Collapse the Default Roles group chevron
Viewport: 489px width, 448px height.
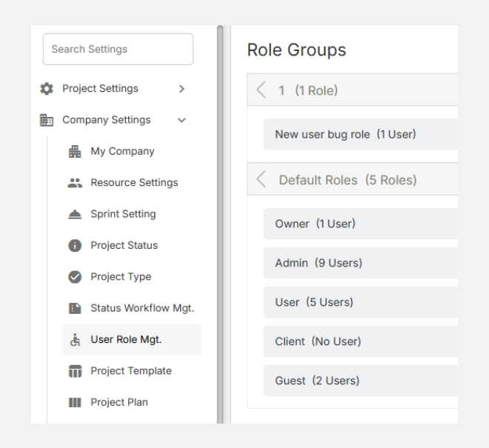[x=260, y=180]
